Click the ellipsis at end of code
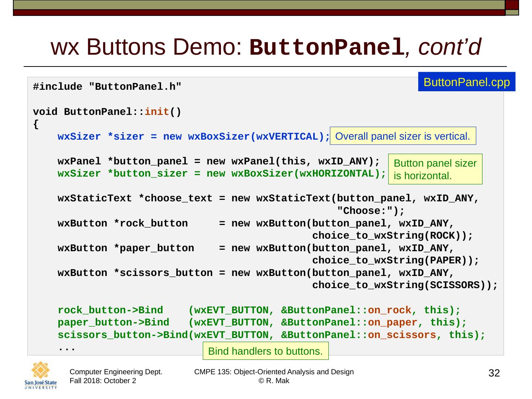Image resolution: width=532 pixels, height=399 pixels. 67,348
